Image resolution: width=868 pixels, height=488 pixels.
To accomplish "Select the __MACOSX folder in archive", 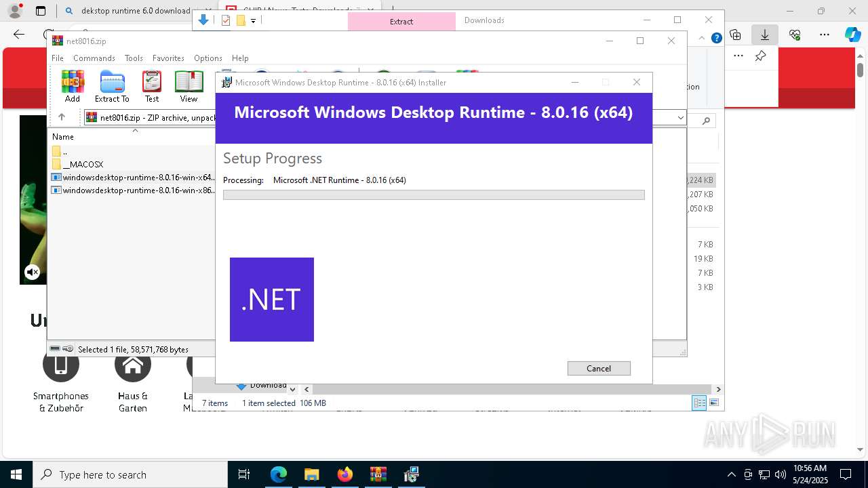I will point(77,165).
